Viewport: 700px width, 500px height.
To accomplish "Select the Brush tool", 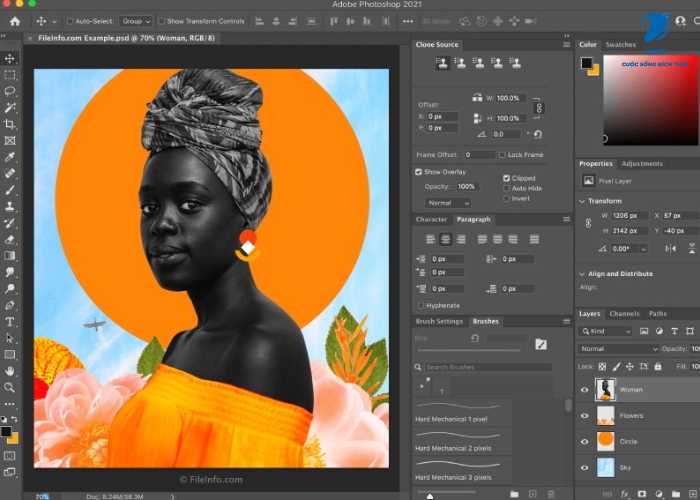I will coord(9,190).
